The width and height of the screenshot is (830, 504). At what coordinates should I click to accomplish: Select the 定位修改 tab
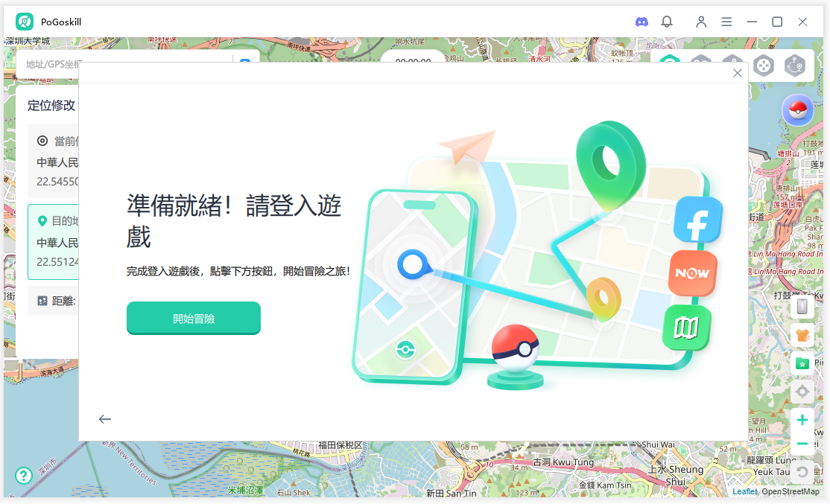(x=51, y=106)
